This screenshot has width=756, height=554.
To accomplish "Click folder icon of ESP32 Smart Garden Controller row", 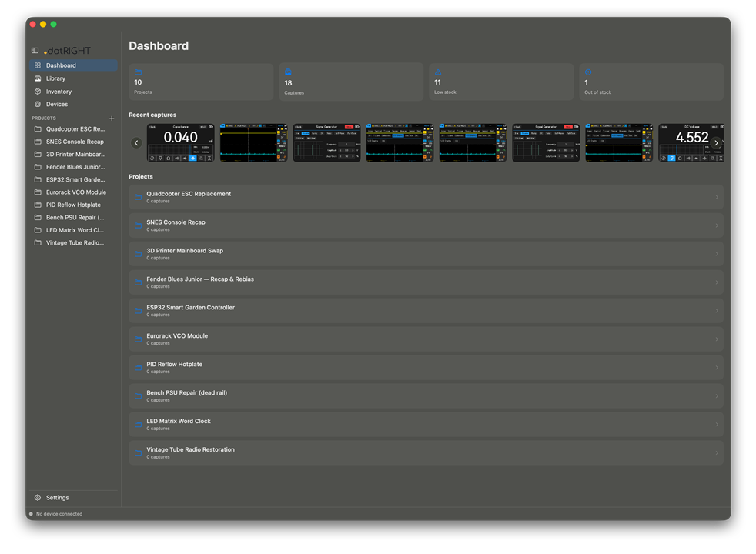I will click(139, 311).
